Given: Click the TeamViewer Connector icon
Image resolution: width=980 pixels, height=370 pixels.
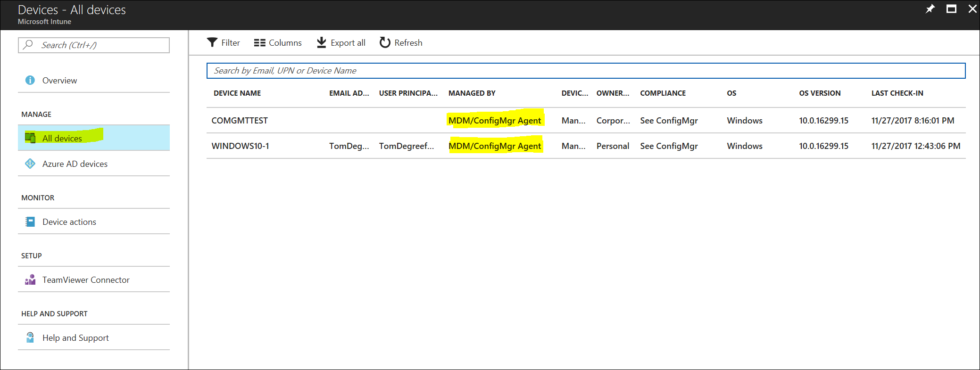Looking at the screenshot, I should [x=30, y=280].
